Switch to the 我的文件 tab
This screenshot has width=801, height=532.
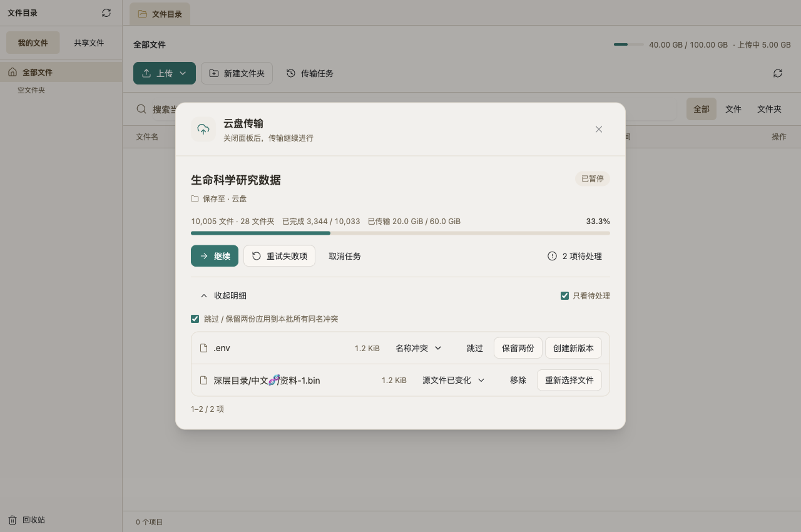tap(33, 43)
